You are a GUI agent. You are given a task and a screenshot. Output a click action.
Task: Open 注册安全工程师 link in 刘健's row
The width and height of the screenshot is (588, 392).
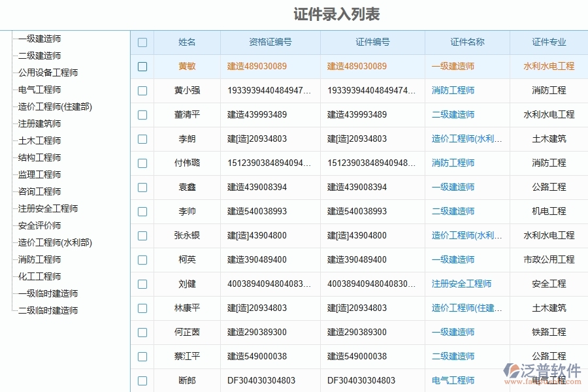point(461,284)
